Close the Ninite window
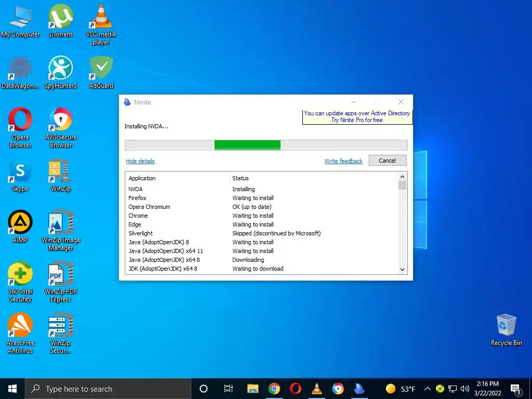The height and width of the screenshot is (399, 532). [x=401, y=102]
